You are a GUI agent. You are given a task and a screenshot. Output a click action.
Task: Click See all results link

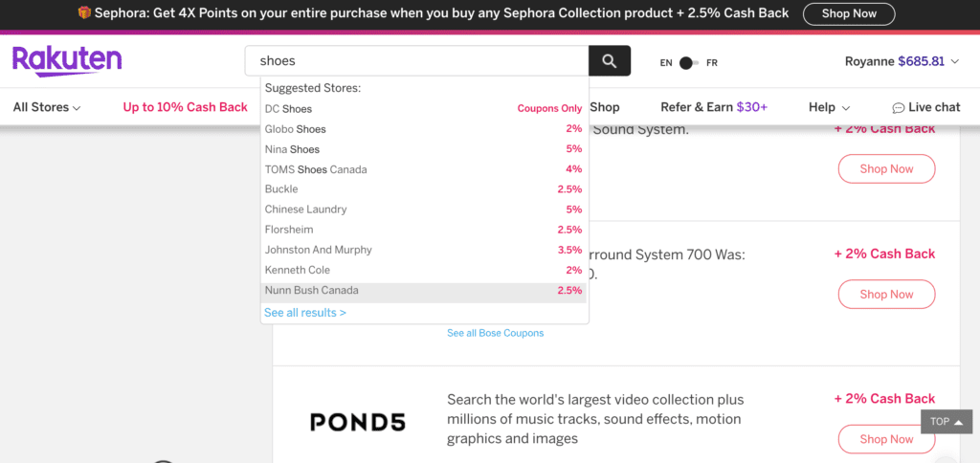tap(305, 313)
